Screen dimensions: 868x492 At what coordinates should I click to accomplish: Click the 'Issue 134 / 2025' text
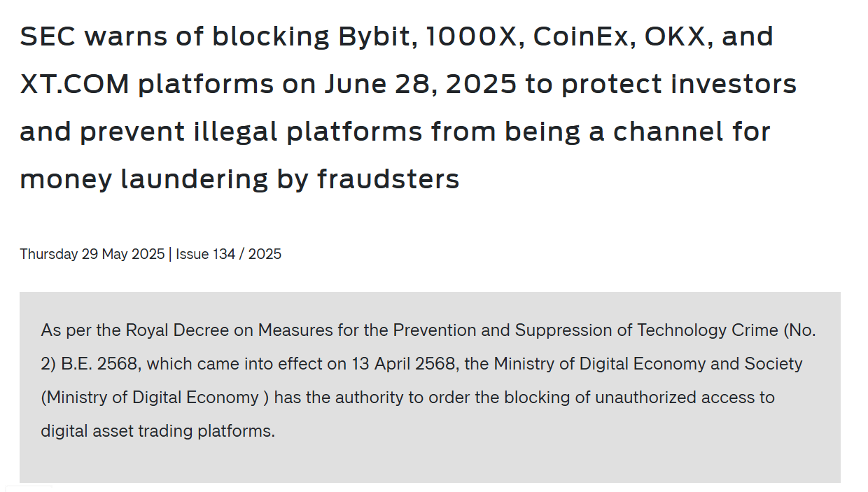pos(228,254)
